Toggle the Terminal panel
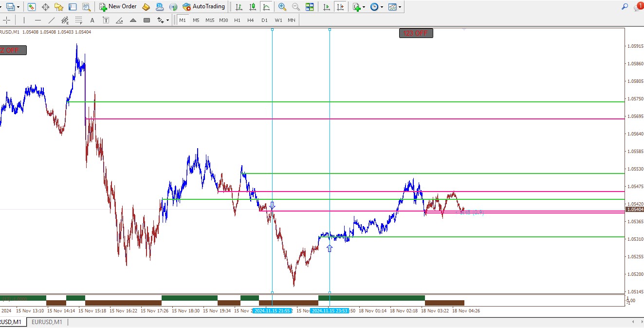644x328 pixels. click(x=73, y=7)
